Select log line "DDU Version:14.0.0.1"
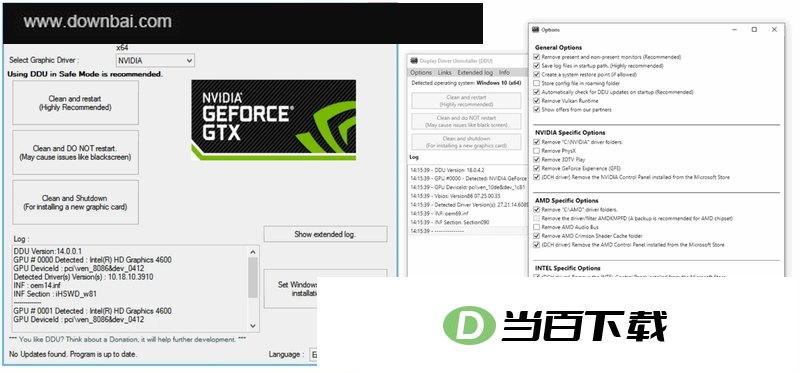800x373 pixels. point(47,252)
